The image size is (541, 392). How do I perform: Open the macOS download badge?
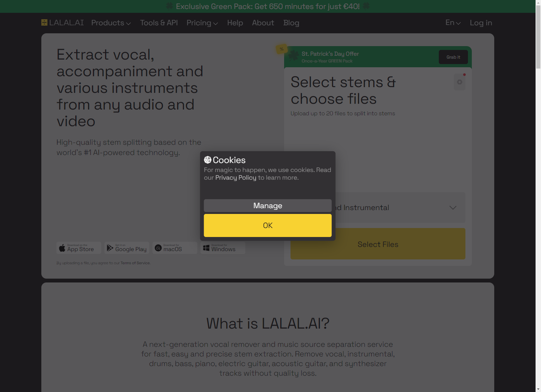[x=175, y=248]
